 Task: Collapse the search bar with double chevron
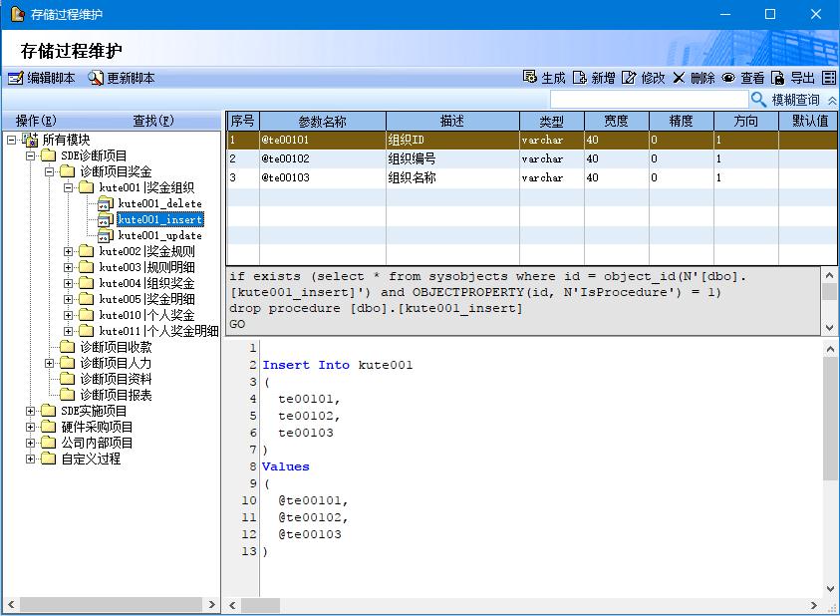click(x=832, y=101)
